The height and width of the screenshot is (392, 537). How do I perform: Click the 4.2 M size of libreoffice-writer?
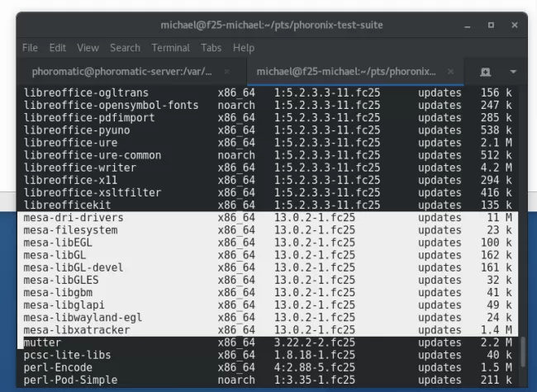coord(497,168)
